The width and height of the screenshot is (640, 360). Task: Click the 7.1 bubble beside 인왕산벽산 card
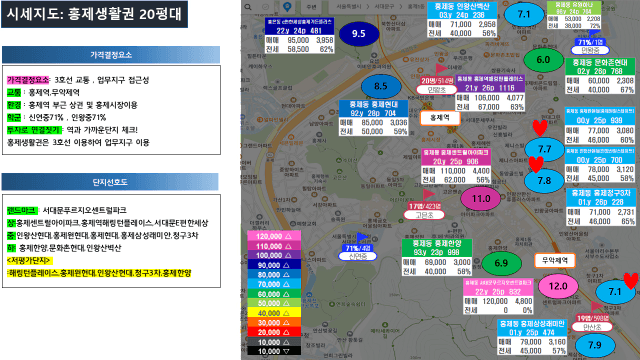[524, 14]
